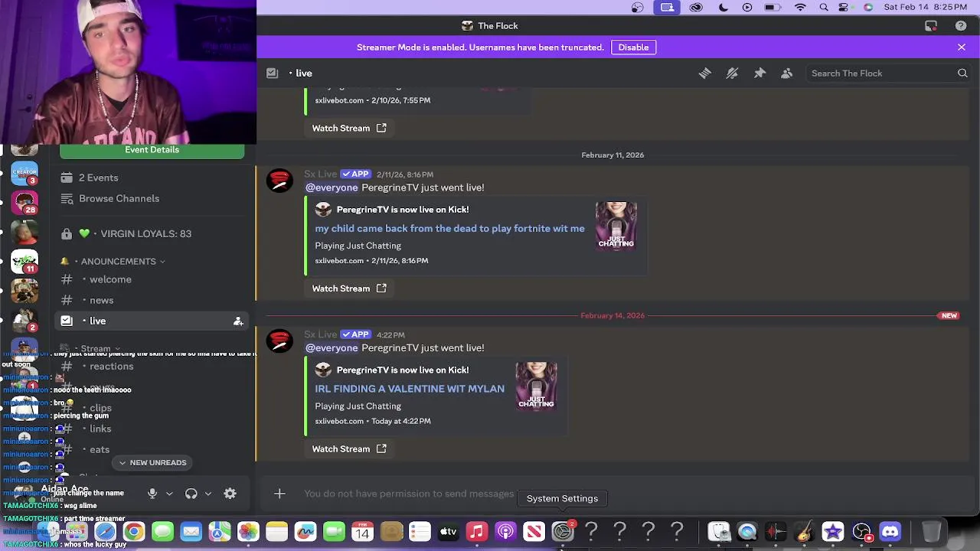Toggle Focus moon in menu bar

click(x=724, y=8)
